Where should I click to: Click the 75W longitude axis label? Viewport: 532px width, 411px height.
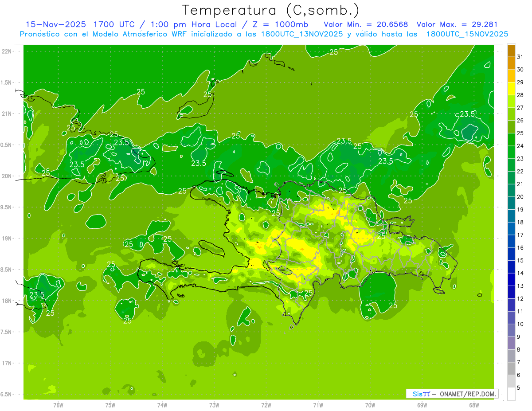click(110, 405)
